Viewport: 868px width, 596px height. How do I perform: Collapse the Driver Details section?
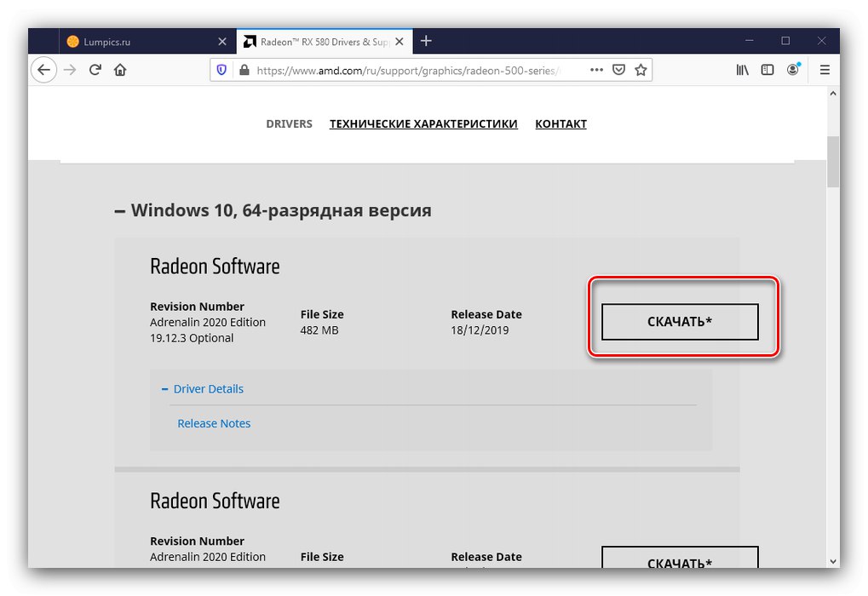tap(203, 389)
